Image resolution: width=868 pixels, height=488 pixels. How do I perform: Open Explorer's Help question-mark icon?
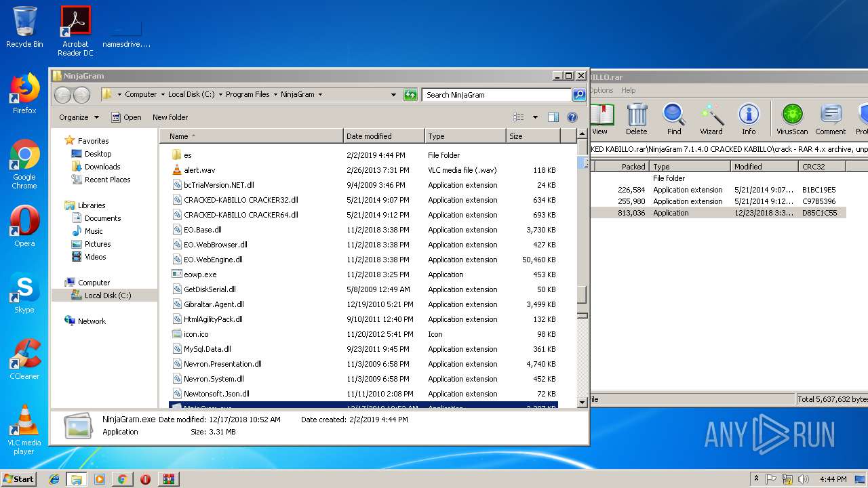click(572, 117)
